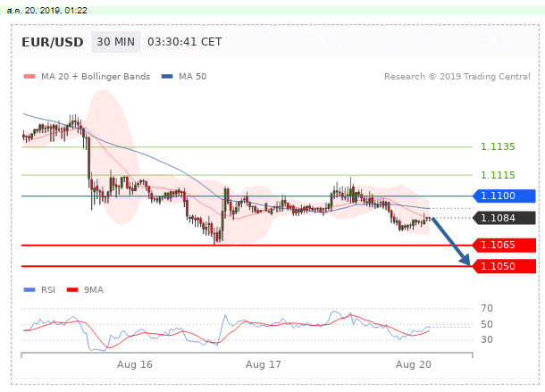Click the 1.1115 resistance level label
545x392 pixels.
[498, 175]
